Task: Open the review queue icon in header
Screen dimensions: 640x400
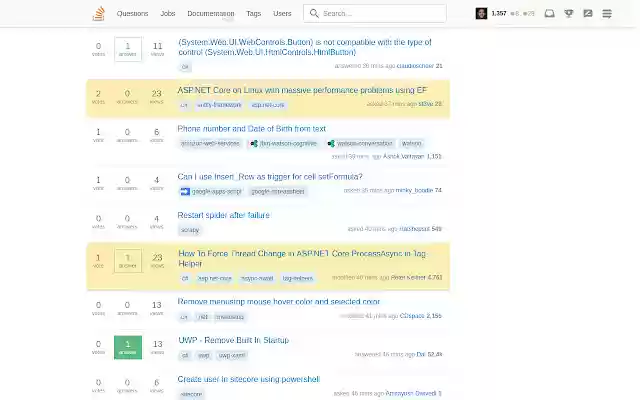Action: coord(588,13)
